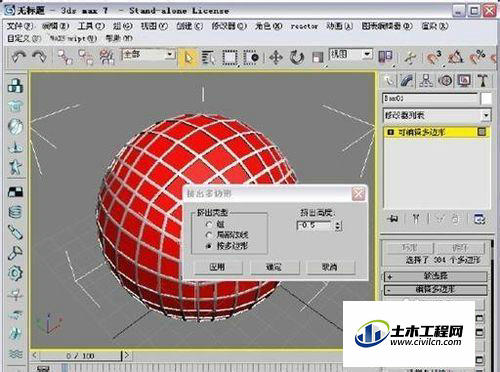The width and height of the screenshot is (500, 372).
Task: Open the 文件(F) menu
Action: click(x=20, y=26)
